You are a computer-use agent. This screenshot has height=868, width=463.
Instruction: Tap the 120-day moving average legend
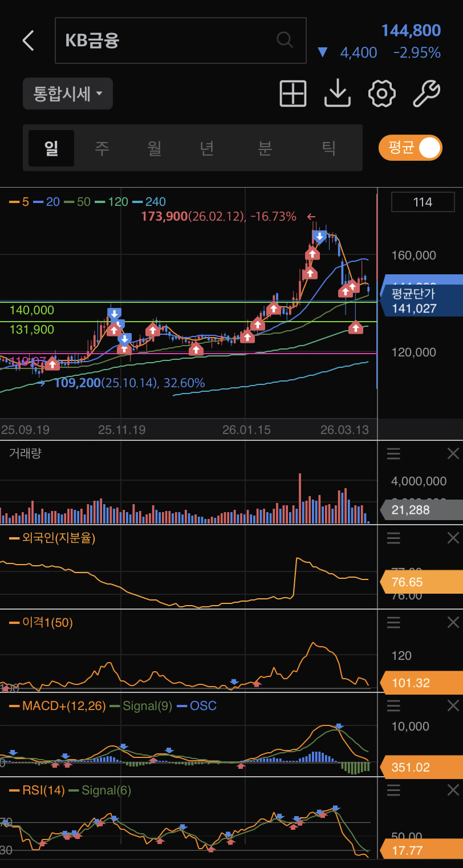click(x=112, y=201)
